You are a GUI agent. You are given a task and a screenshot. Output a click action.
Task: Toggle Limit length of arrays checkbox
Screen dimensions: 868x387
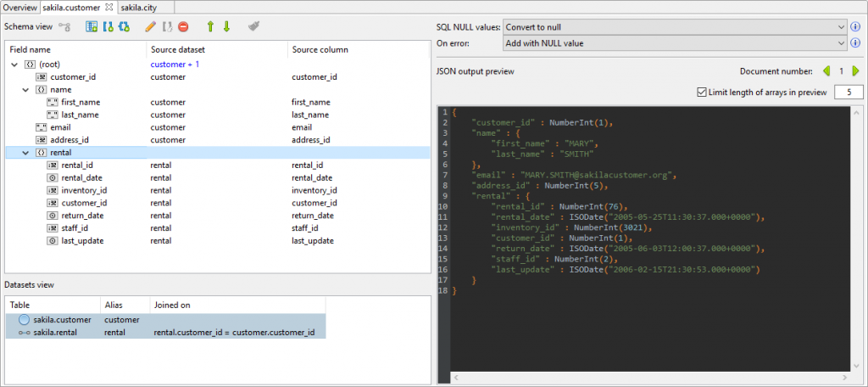coord(702,92)
